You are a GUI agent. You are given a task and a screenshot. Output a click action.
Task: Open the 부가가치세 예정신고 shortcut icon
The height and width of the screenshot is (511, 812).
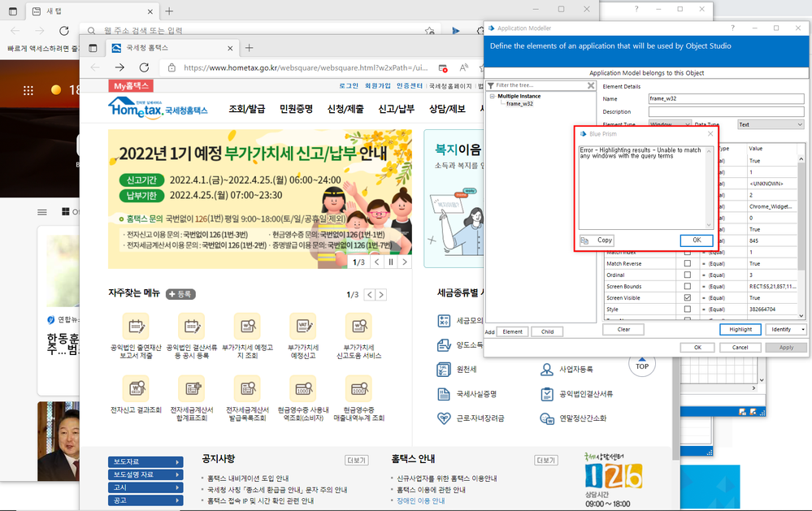(303, 326)
